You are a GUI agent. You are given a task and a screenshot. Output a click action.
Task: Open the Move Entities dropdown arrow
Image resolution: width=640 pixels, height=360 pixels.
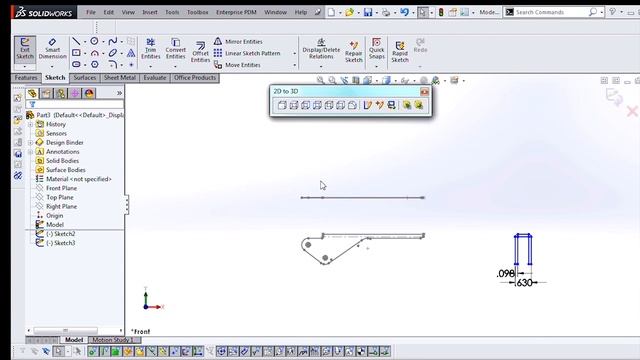pyautogui.click(x=294, y=65)
